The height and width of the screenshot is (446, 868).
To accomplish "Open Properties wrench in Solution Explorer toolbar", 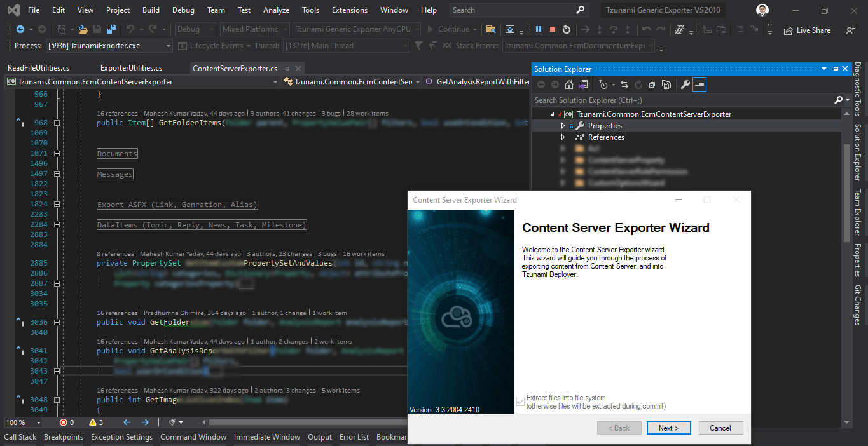I will tap(685, 84).
